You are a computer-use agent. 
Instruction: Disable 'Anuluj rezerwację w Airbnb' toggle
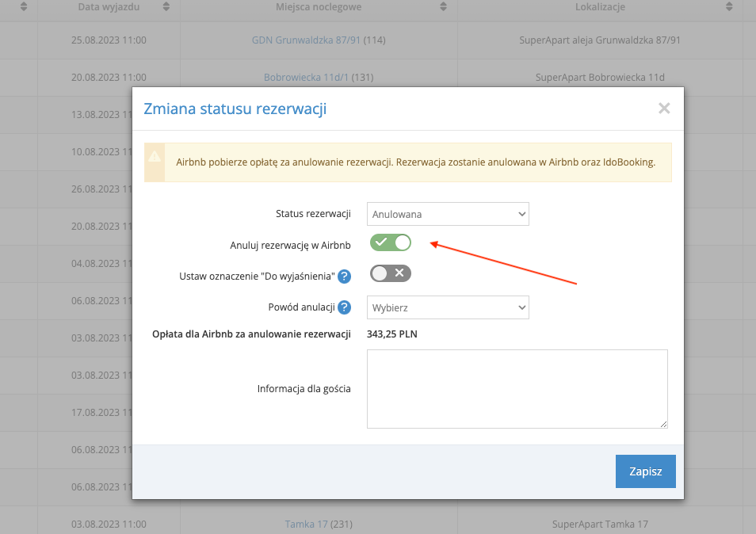[x=390, y=242]
